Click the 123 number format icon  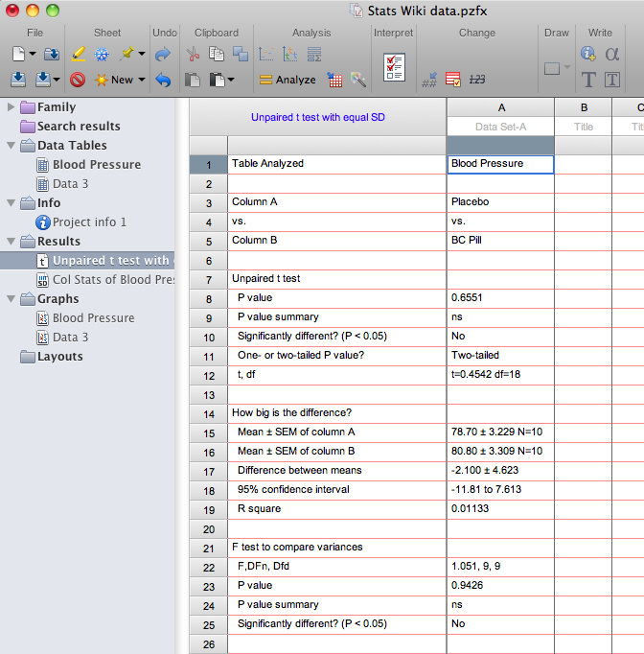(x=477, y=80)
